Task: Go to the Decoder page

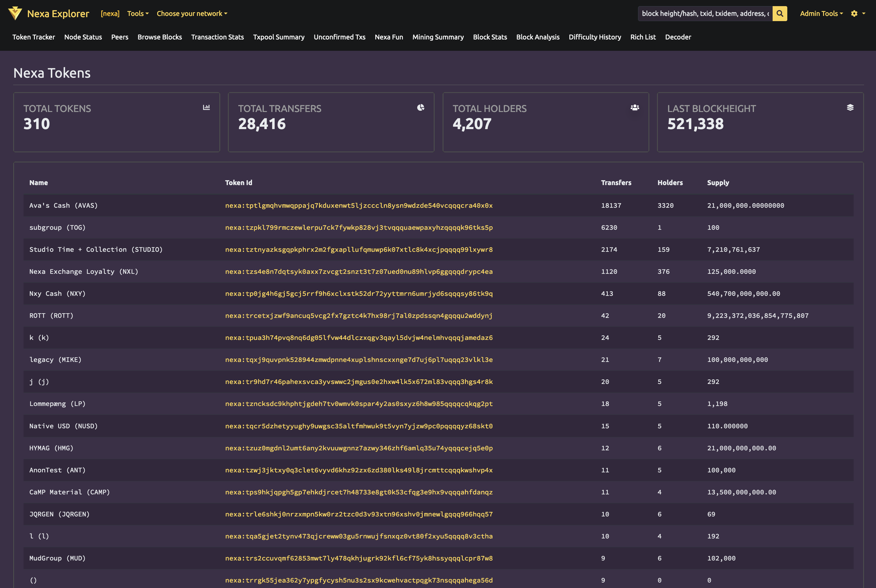Action: point(678,37)
